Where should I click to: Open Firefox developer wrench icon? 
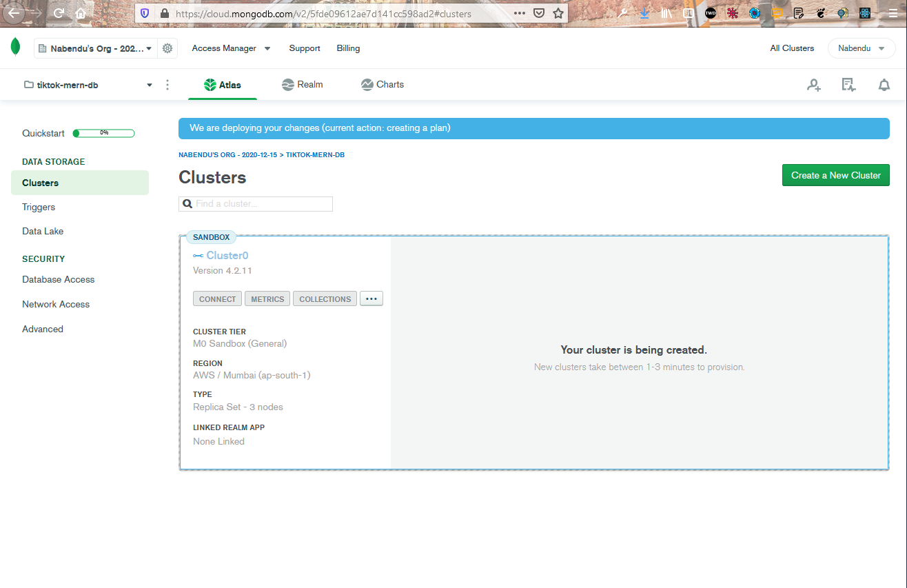[x=622, y=13]
